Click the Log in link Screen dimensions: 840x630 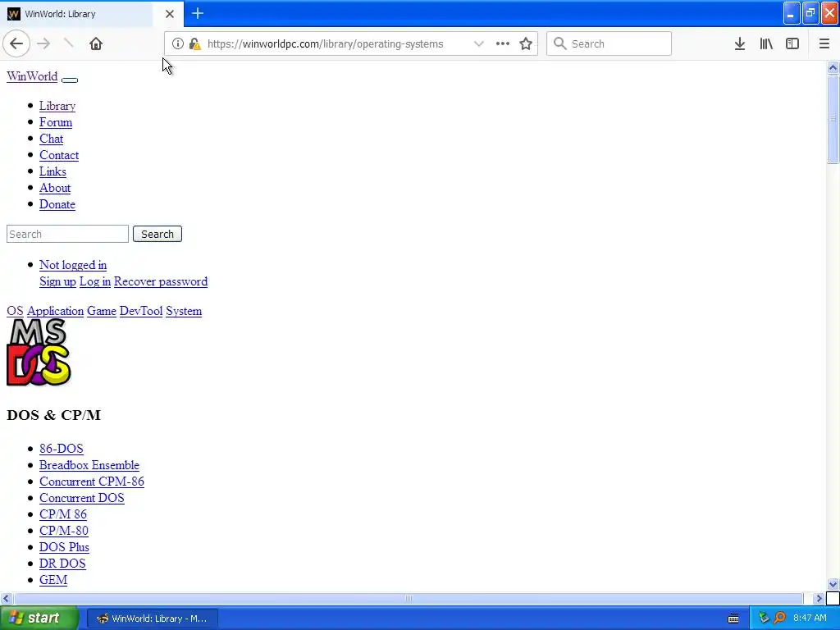pyautogui.click(x=95, y=282)
